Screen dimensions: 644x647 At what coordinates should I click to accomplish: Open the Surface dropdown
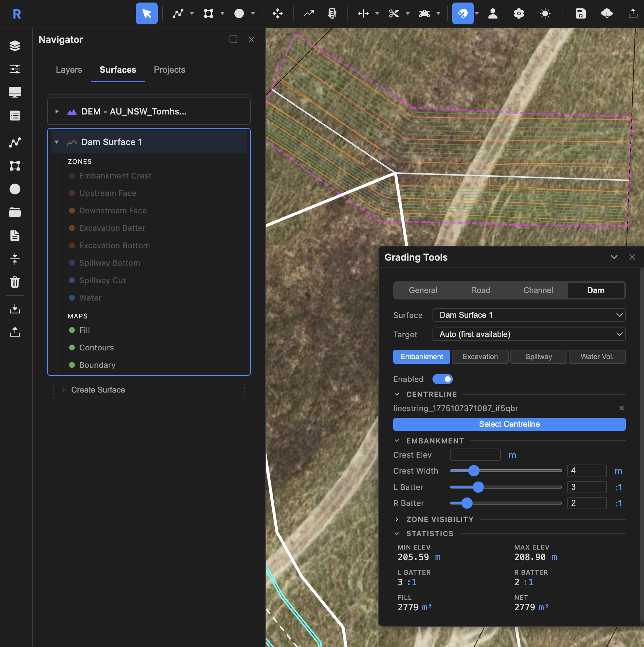tap(529, 315)
